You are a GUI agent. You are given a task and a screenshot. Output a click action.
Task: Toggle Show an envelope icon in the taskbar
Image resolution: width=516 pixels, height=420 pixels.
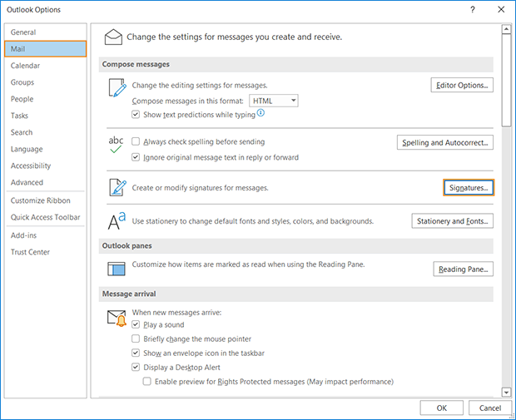tap(136, 353)
